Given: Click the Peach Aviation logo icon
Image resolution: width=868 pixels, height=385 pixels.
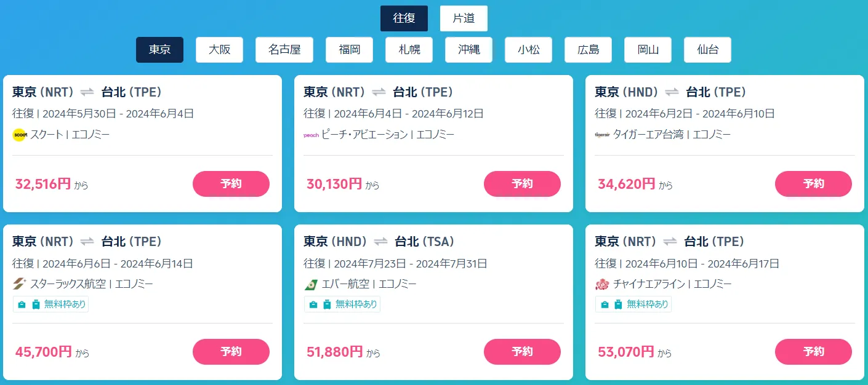Looking at the screenshot, I should pos(311,135).
